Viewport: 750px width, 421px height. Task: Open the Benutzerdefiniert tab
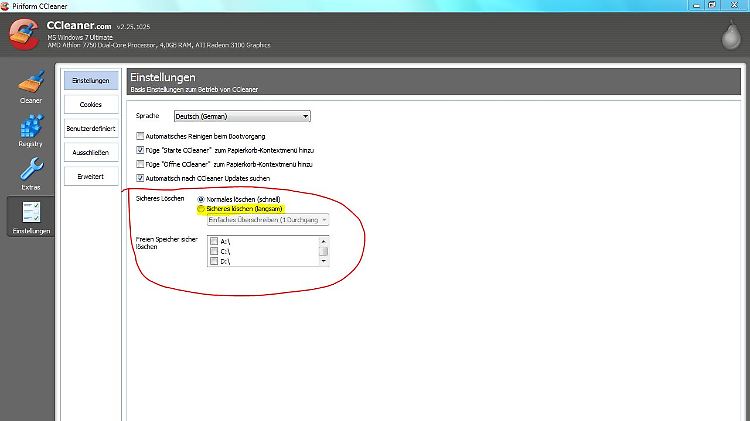click(x=91, y=128)
